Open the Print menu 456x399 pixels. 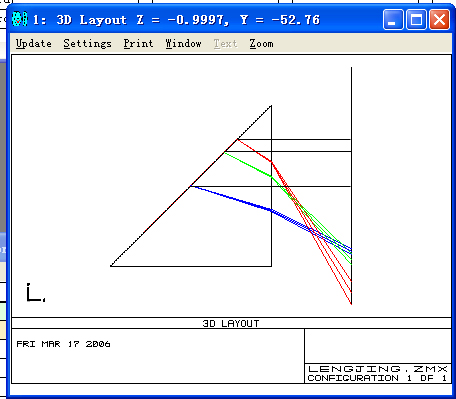(138, 44)
